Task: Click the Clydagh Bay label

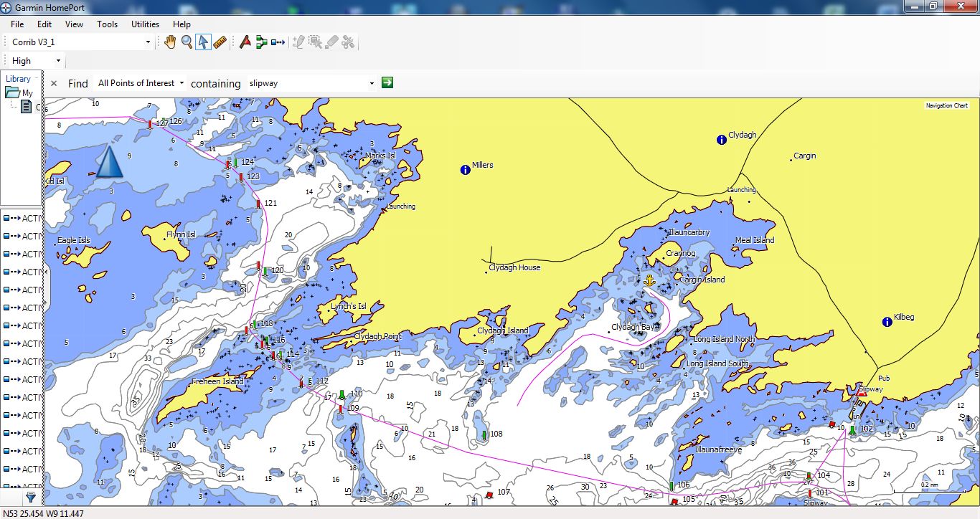Action: coord(633,327)
